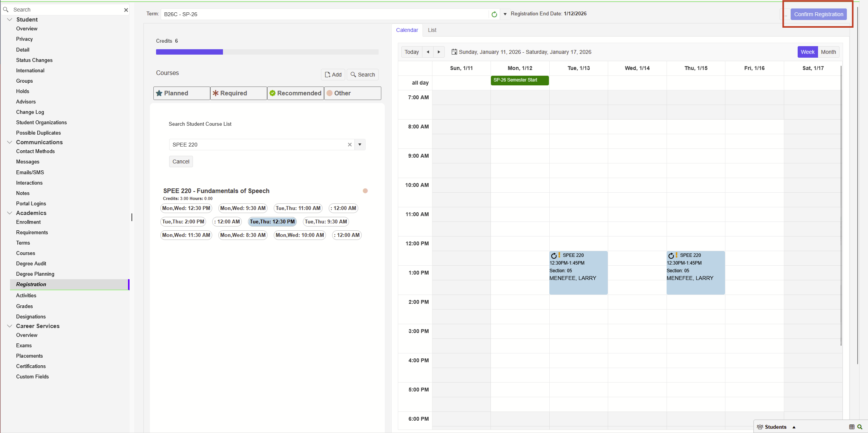Go to previous week arrow
The height and width of the screenshot is (433, 868).
point(428,52)
